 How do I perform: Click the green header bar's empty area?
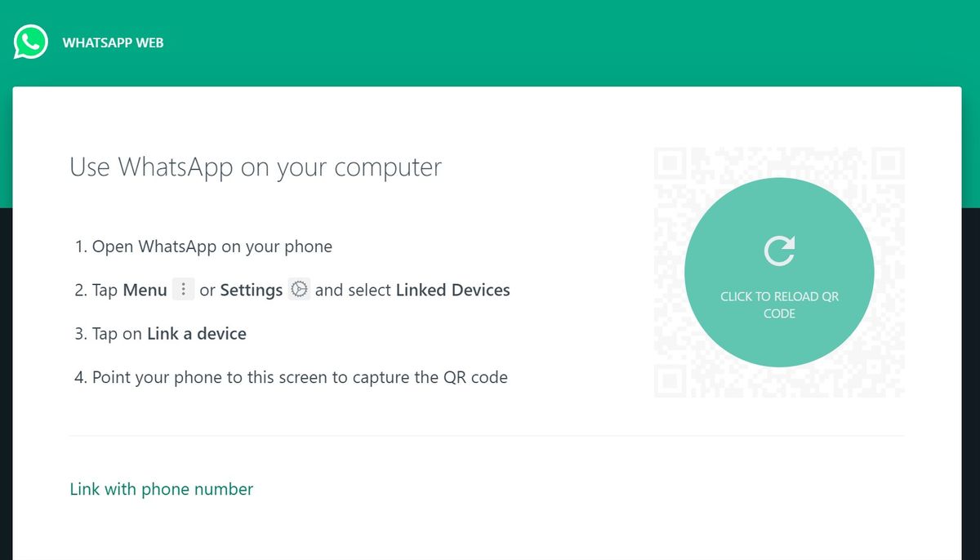pos(531,41)
